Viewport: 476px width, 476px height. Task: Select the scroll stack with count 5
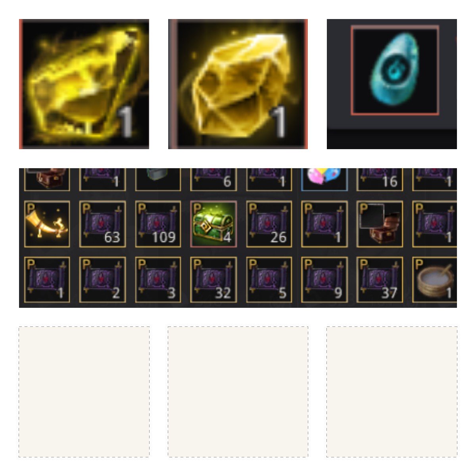[269, 280]
